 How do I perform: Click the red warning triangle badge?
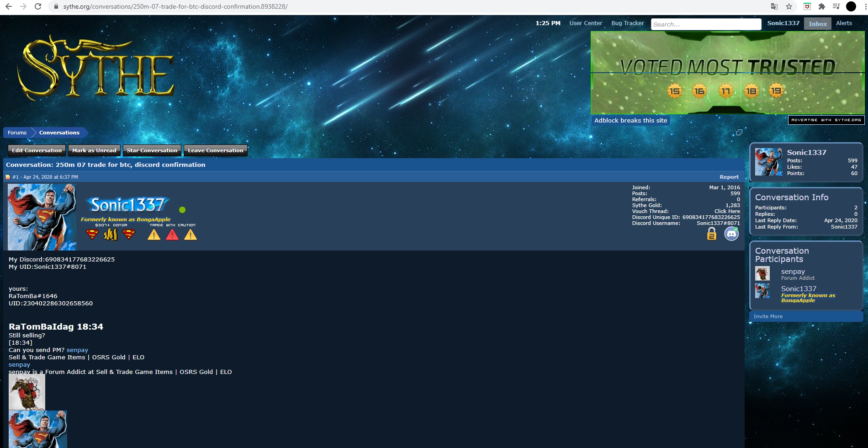tap(172, 235)
